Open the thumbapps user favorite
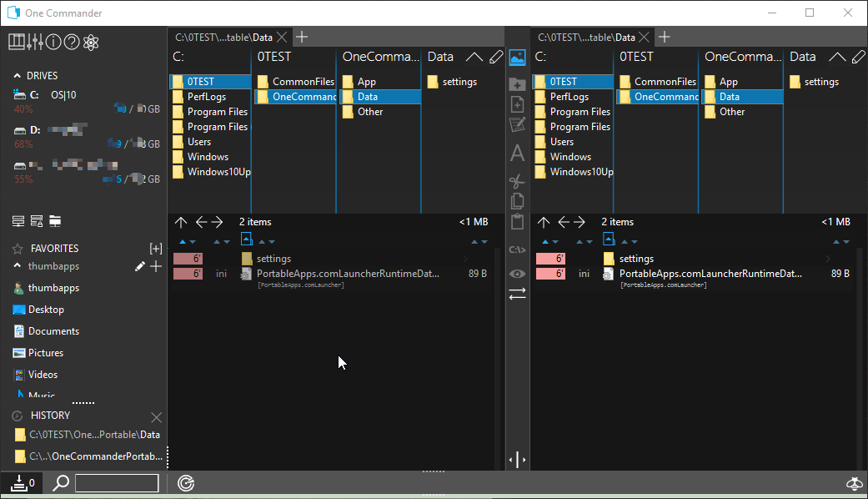The image size is (868, 499). coord(46,288)
